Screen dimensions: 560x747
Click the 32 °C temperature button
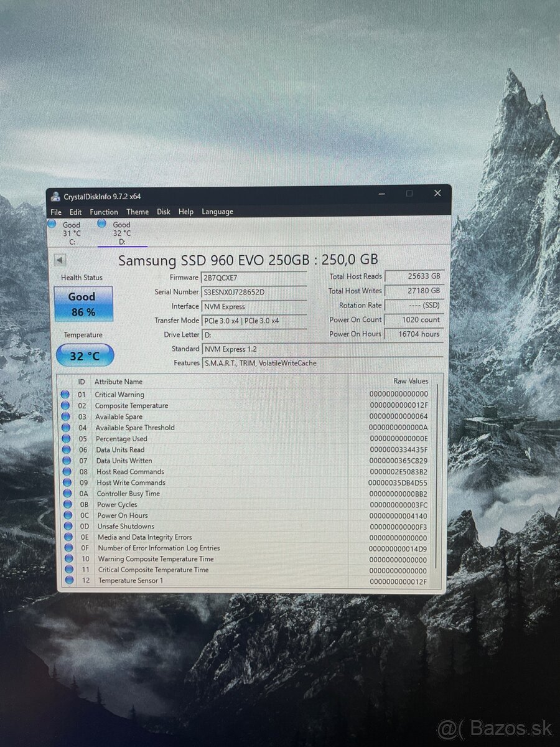pyautogui.click(x=85, y=355)
